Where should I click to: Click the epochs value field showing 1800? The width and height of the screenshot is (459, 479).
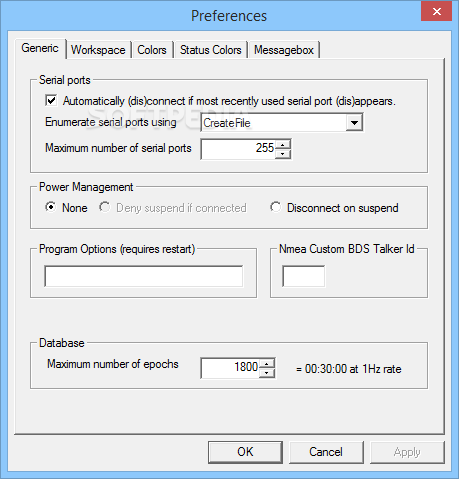pos(230,368)
